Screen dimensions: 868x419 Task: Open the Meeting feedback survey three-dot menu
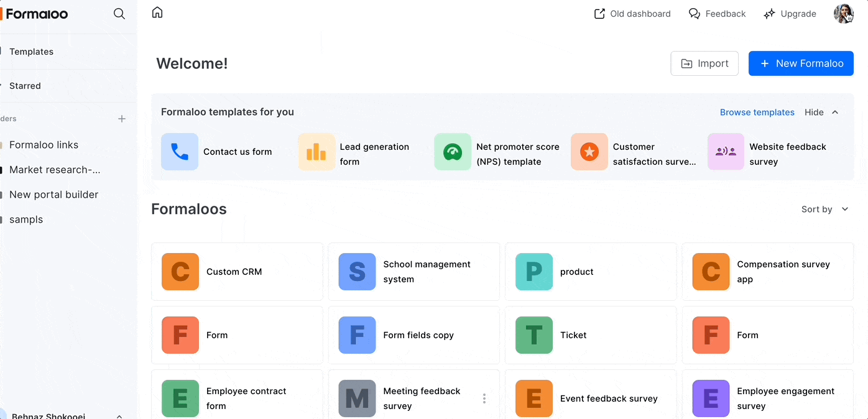(x=484, y=398)
